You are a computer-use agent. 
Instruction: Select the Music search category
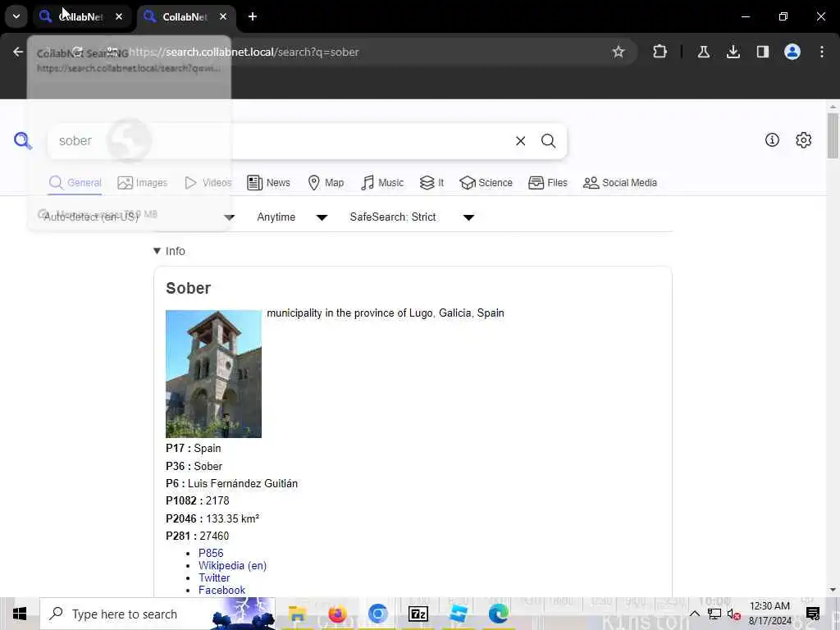[x=382, y=183]
